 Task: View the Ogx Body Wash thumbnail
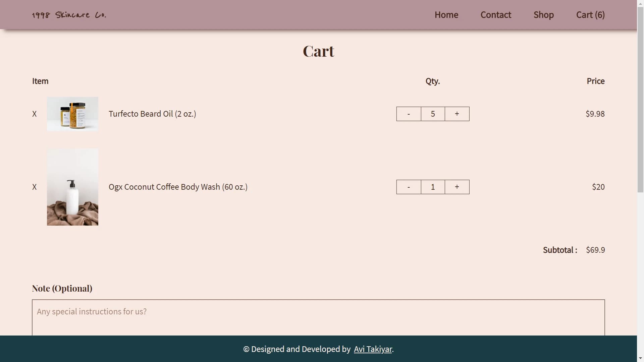click(x=72, y=187)
